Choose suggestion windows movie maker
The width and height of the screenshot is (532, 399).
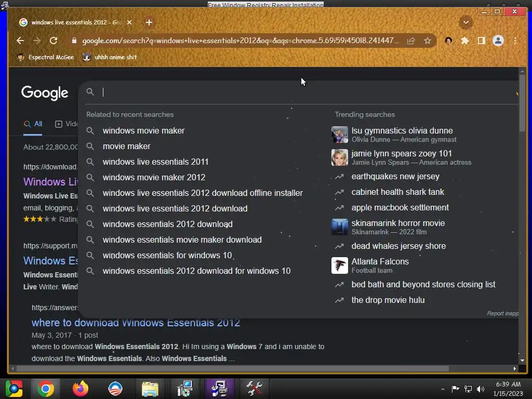point(143,130)
